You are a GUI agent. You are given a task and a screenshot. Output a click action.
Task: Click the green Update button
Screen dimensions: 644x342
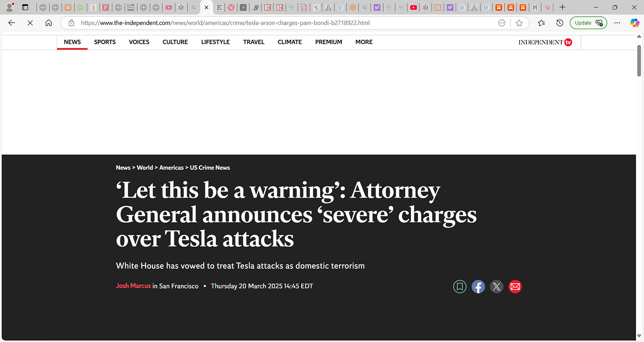588,23
